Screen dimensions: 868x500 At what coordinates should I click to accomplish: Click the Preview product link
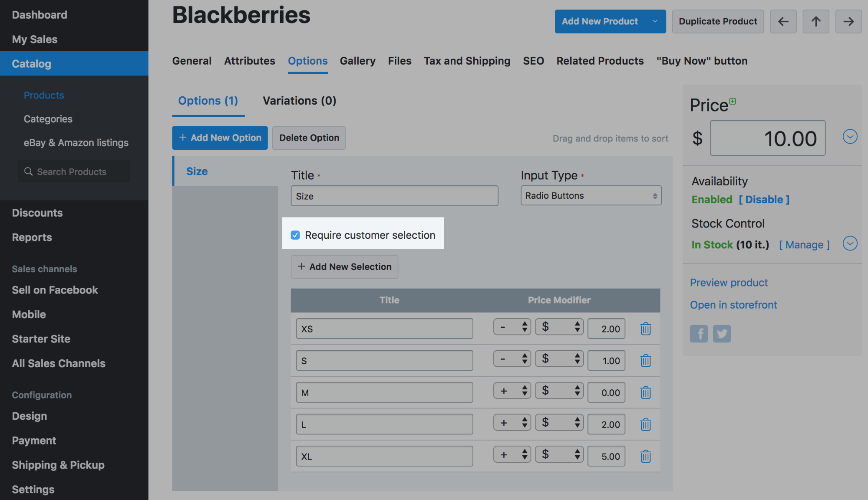(729, 283)
